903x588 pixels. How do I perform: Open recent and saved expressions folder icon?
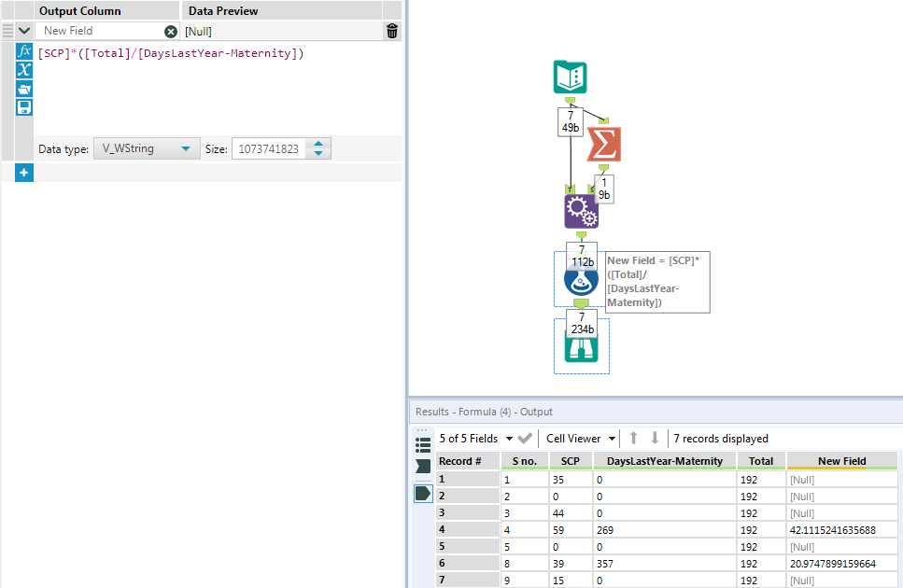point(24,89)
